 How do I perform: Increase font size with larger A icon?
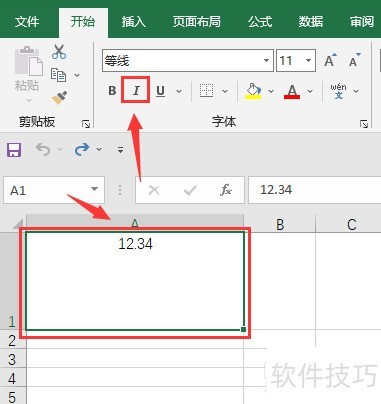330,60
